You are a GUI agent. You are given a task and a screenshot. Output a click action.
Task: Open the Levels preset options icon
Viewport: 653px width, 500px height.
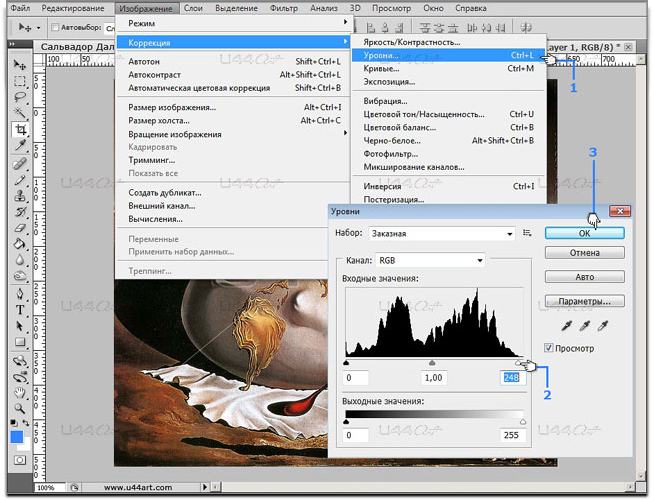pos(527,233)
